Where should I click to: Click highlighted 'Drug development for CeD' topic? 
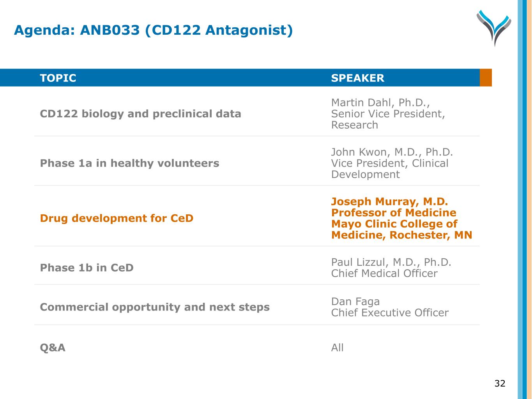pos(117,218)
